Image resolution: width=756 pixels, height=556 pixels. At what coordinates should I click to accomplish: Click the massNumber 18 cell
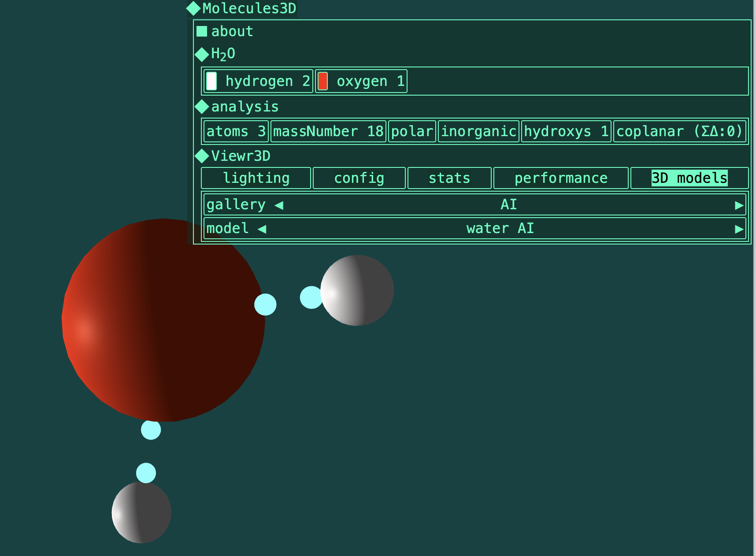(x=328, y=131)
